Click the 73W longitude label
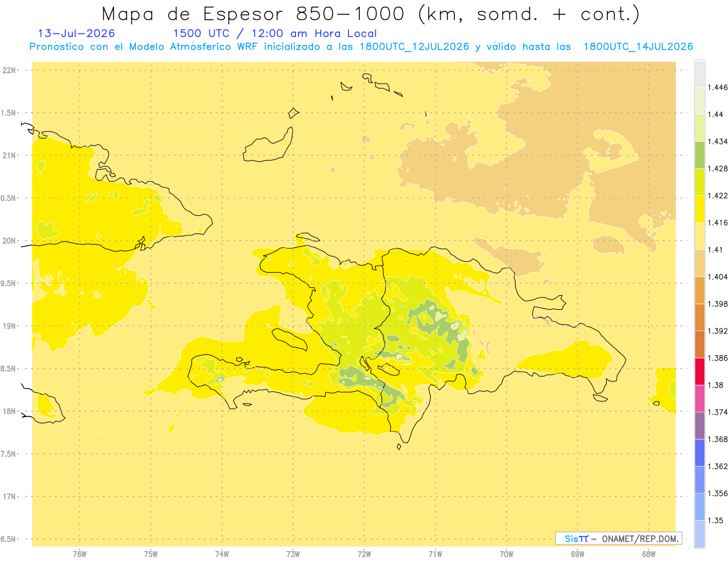The image size is (728, 562). click(293, 554)
